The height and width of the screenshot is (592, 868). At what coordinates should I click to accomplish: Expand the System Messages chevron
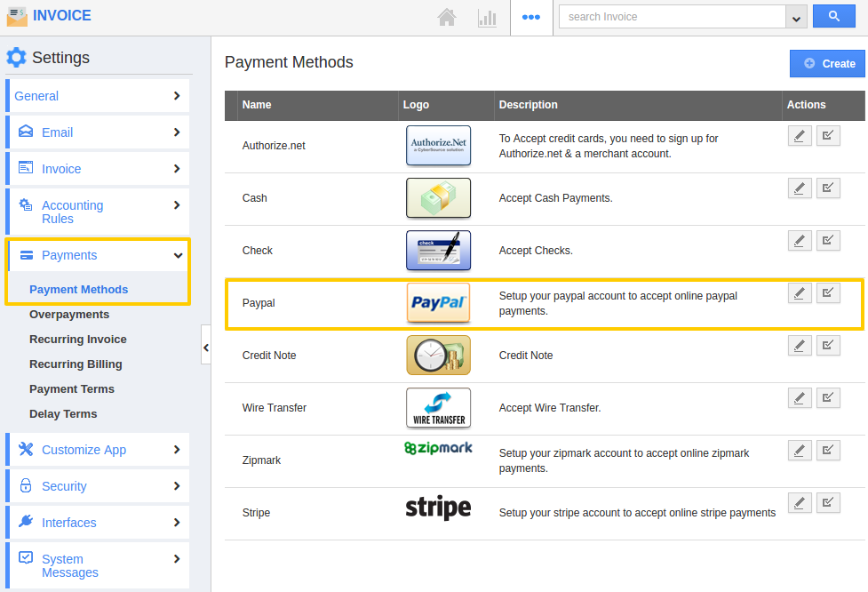(x=177, y=559)
